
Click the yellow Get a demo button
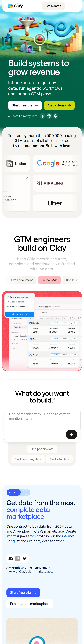pyautogui.click(x=59, y=105)
